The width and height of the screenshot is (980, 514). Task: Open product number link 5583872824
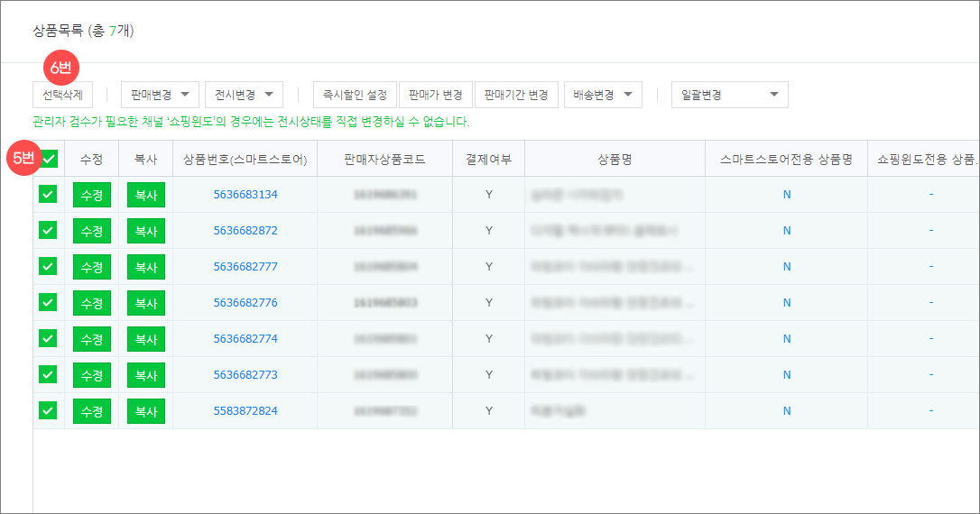tap(245, 411)
